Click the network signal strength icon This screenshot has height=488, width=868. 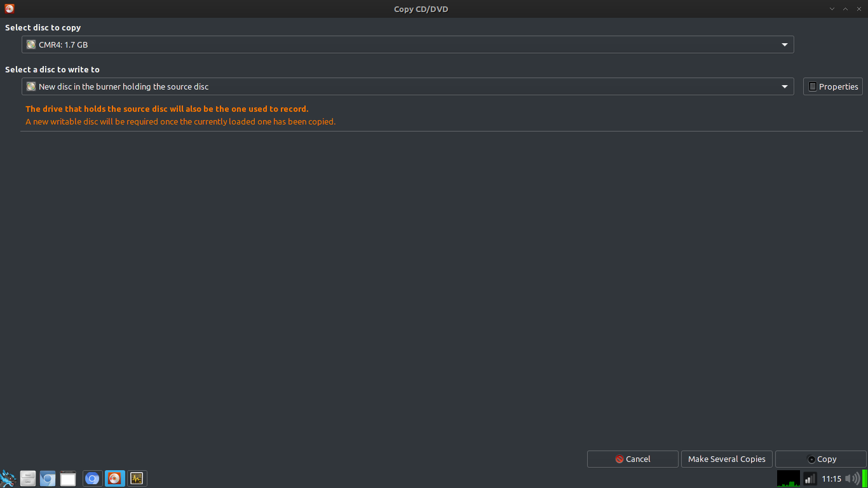click(810, 478)
